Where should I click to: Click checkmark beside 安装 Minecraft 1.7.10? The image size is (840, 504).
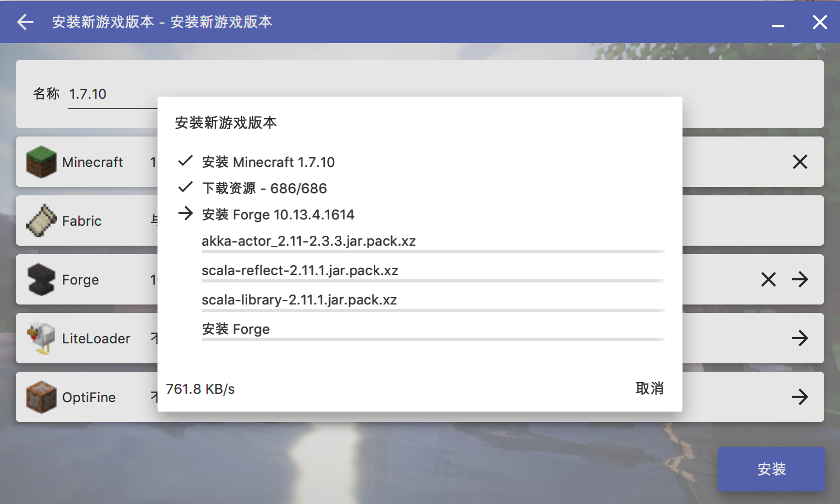coord(185,161)
